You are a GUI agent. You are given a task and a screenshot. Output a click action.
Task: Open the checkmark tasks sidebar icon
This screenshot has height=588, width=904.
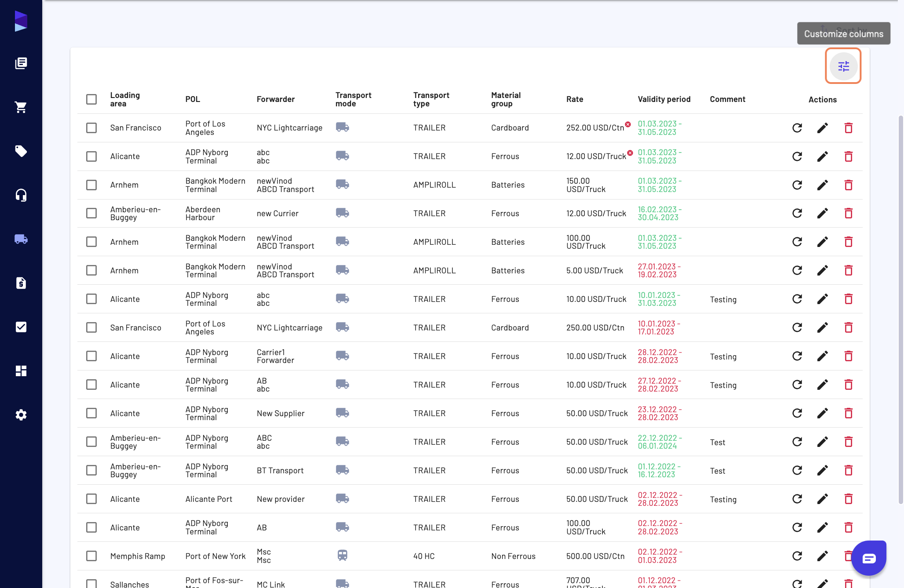tap(21, 327)
